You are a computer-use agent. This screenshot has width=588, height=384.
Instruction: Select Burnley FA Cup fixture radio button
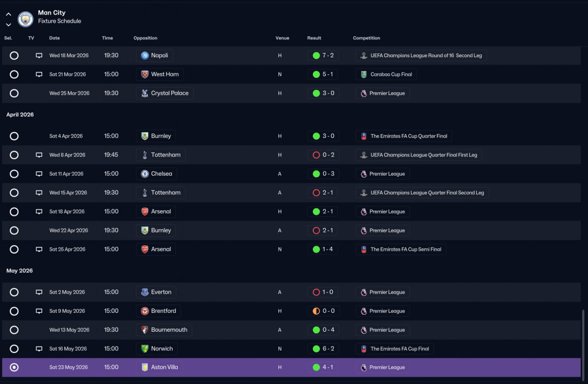point(14,136)
